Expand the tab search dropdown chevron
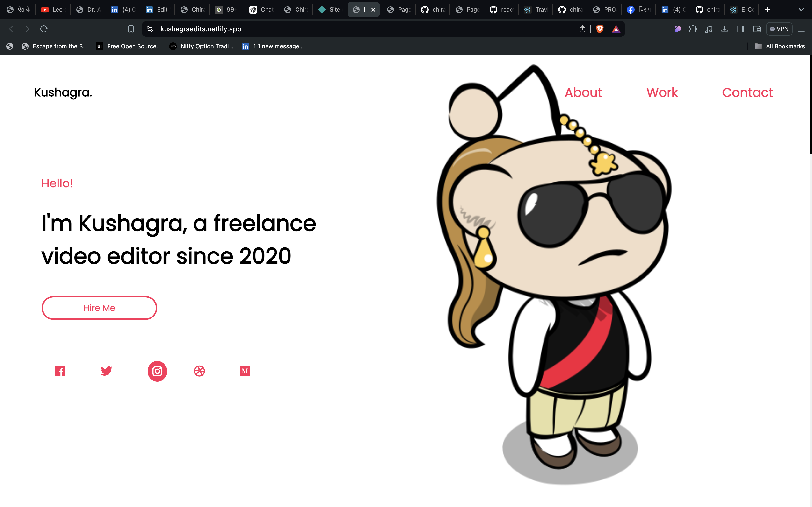 pos(801,10)
